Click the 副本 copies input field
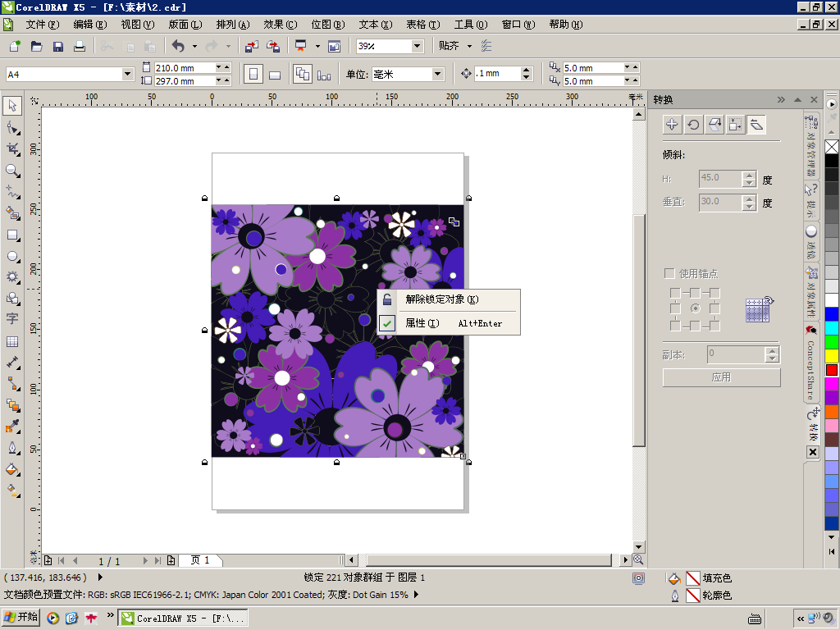Screen dimensions: 840x630 [x=736, y=354]
